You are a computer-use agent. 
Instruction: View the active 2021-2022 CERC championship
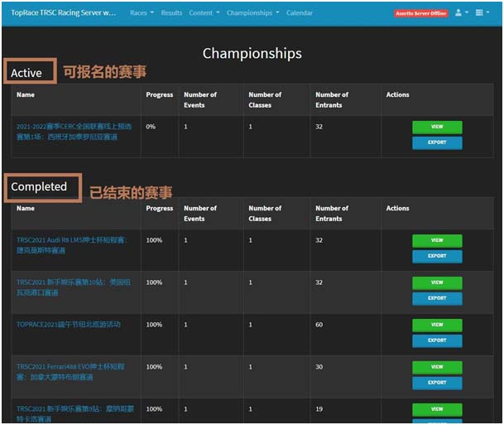tap(437, 127)
